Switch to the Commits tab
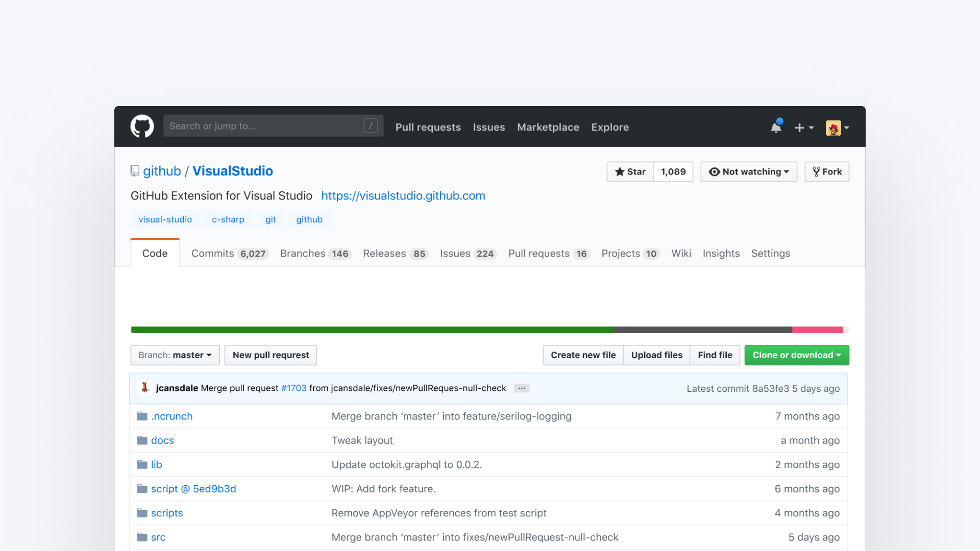Viewport: 980px width, 551px height. pyautogui.click(x=229, y=253)
